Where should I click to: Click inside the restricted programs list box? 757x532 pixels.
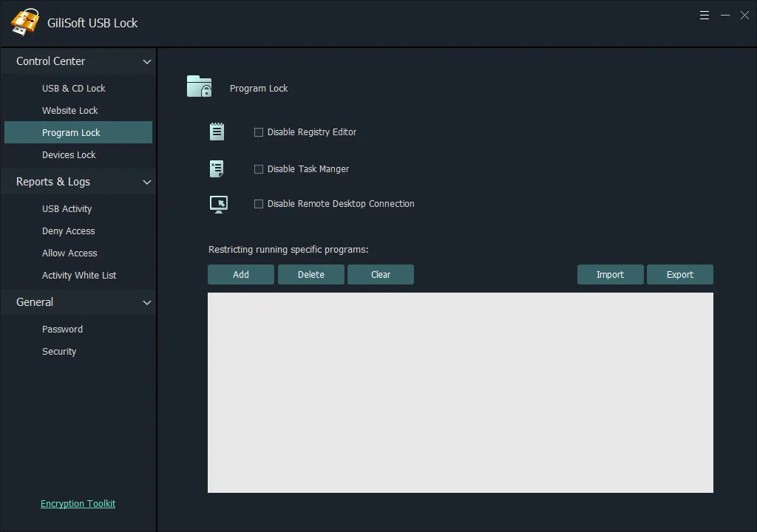(460, 392)
